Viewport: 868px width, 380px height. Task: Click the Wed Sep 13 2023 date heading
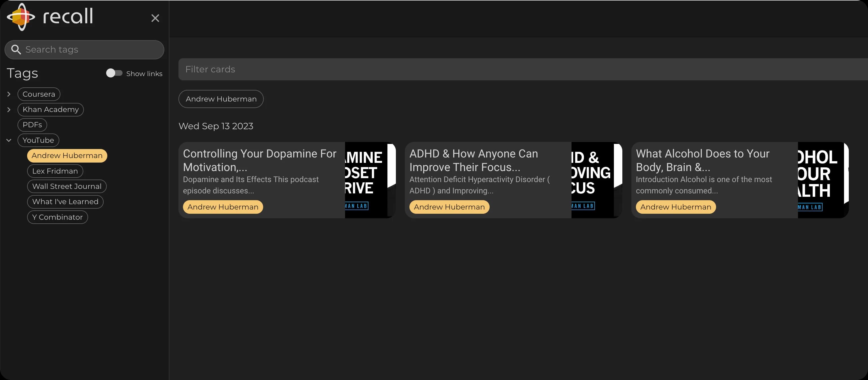click(216, 126)
